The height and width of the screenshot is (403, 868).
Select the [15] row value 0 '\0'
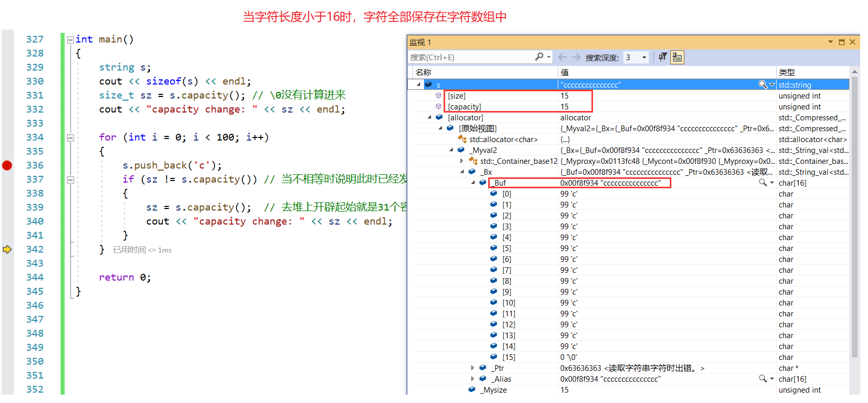coord(568,357)
